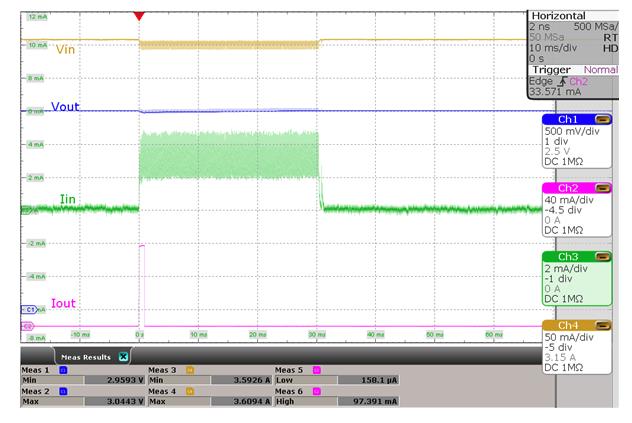Click the blue Meas 1 source icon
Screen dimensions: 632x423
click(62, 370)
